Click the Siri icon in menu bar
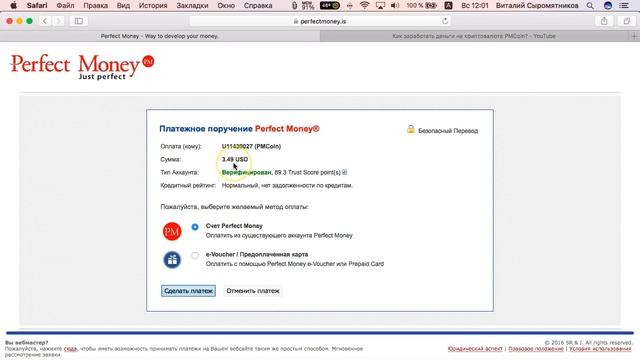The image size is (640, 360). pos(608,6)
